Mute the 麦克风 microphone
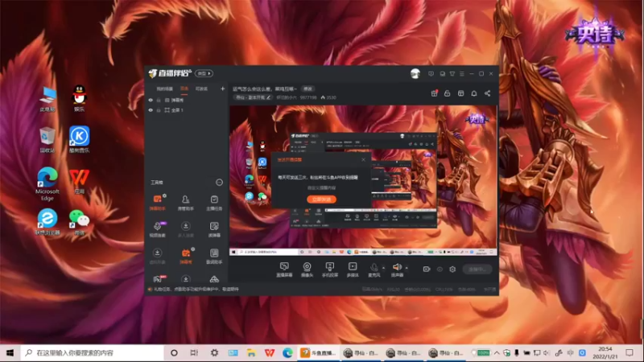 click(374, 269)
